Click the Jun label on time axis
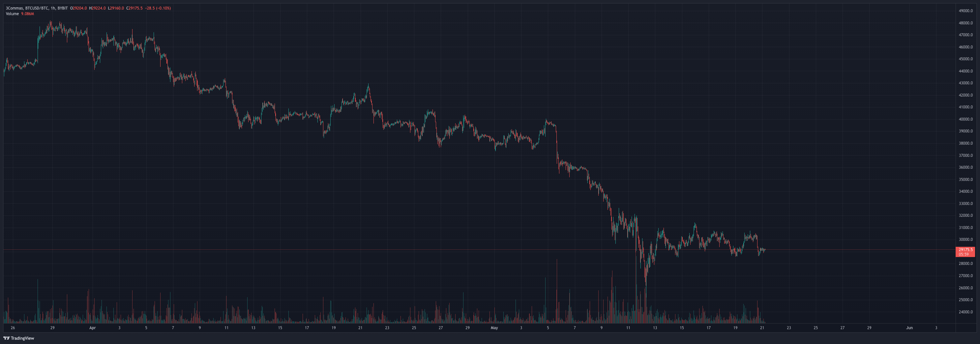 coord(909,328)
